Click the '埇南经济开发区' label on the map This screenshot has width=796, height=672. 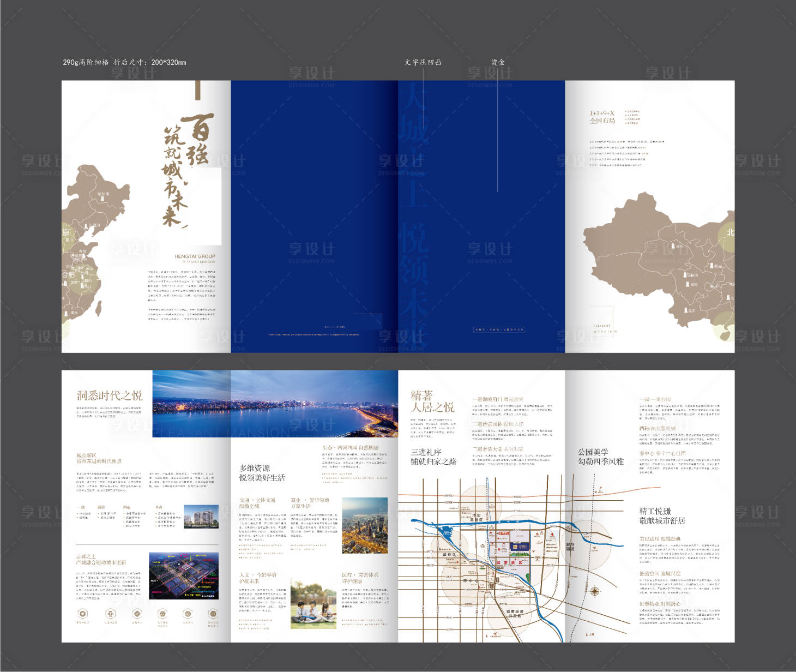pos(515,613)
